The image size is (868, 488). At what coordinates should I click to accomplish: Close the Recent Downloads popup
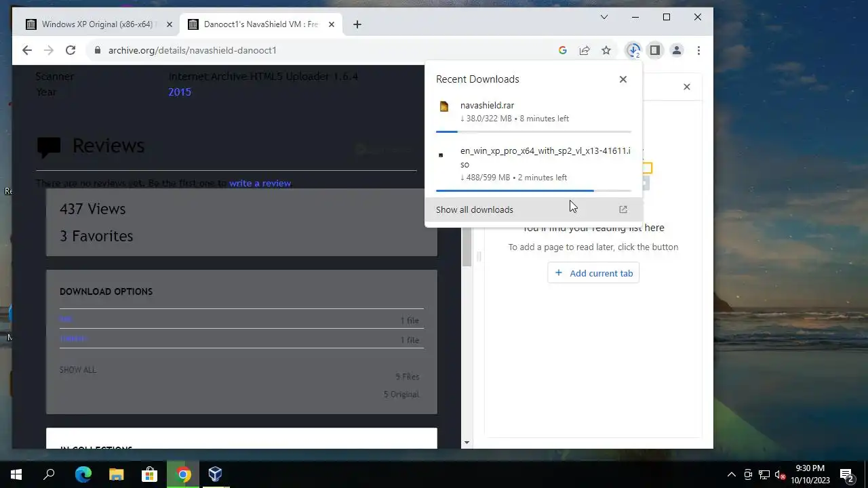(x=623, y=79)
